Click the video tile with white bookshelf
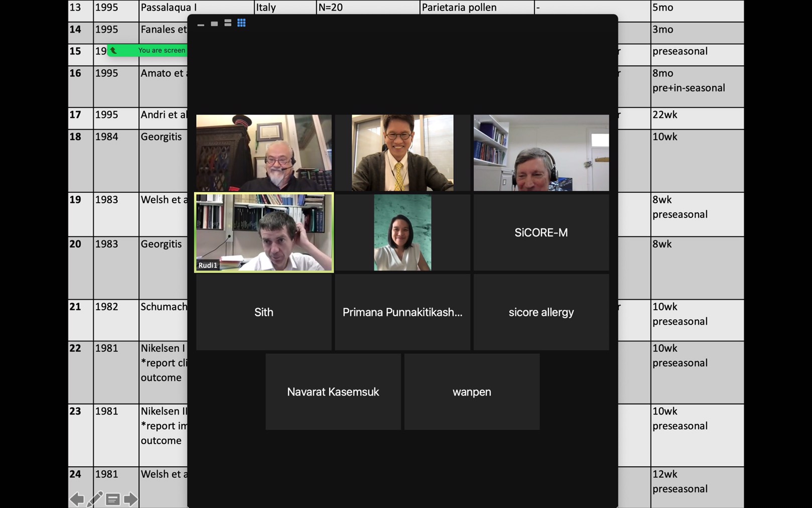The width and height of the screenshot is (812, 508). [x=541, y=153]
